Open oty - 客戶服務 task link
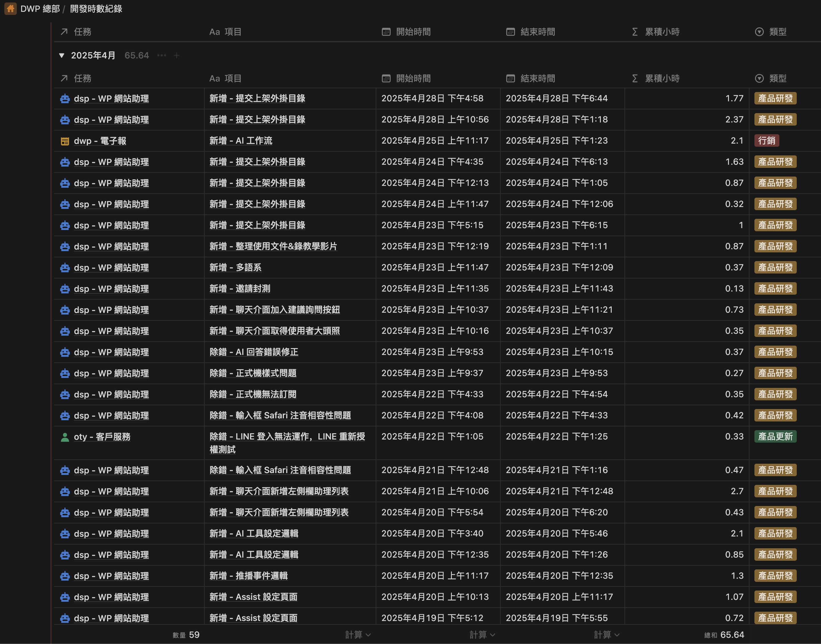Image resolution: width=821 pixels, height=644 pixels. [102, 437]
